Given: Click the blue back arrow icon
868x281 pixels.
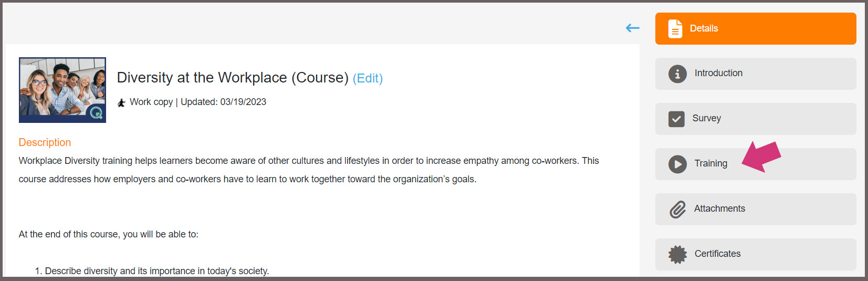Looking at the screenshot, I should coord(633,28).
